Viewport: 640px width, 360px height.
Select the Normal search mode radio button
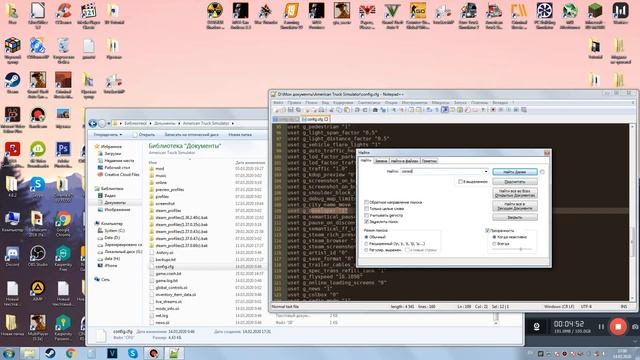coord(367,237)
